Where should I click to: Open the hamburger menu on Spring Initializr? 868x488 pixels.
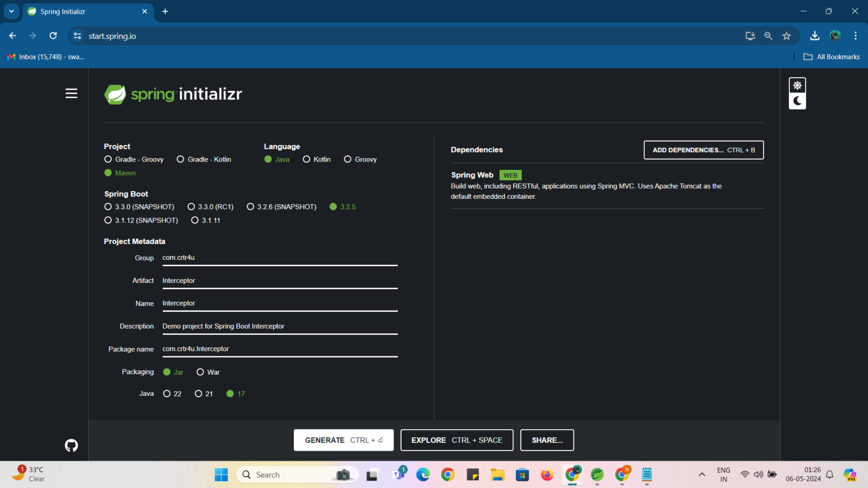71,93
